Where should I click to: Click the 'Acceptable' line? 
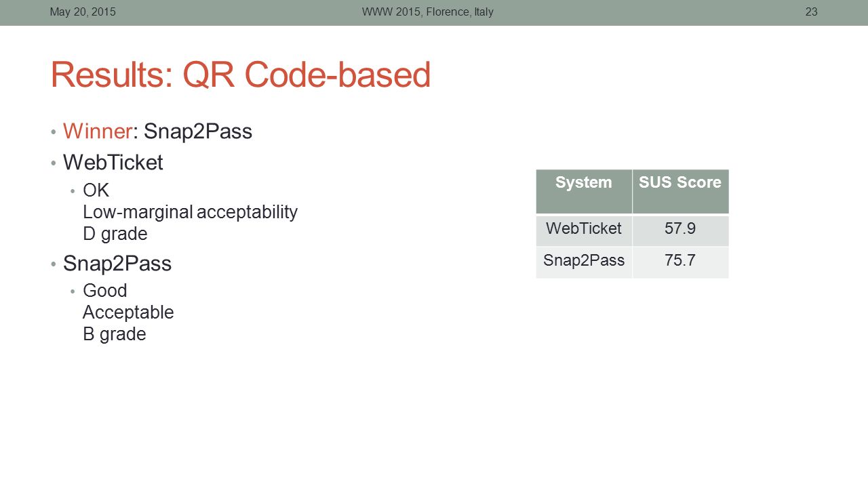(x=128, y=312)
